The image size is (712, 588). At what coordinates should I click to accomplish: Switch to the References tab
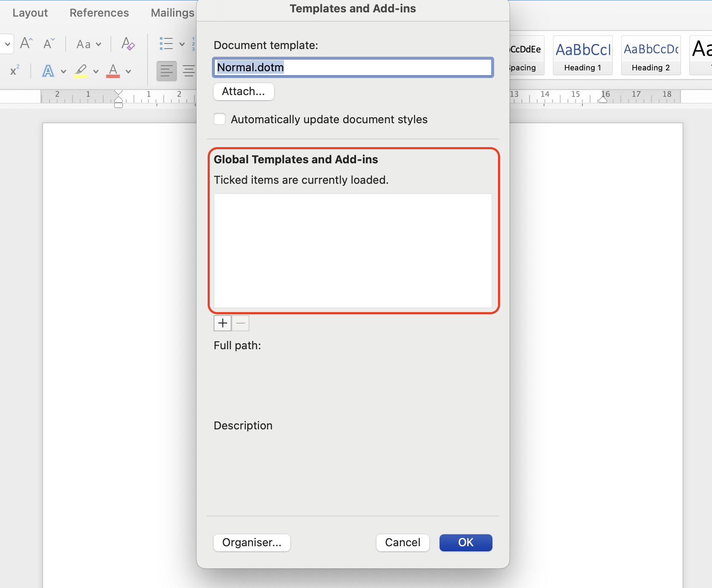99,12
